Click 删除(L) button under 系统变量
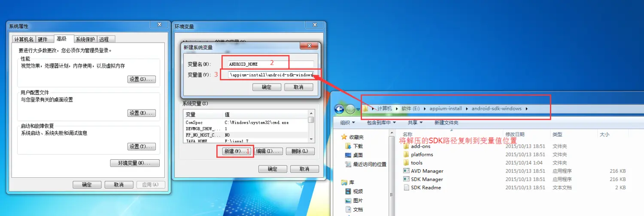Image resolution: width=644 pixels, height=216 pixels. [300, 151]
